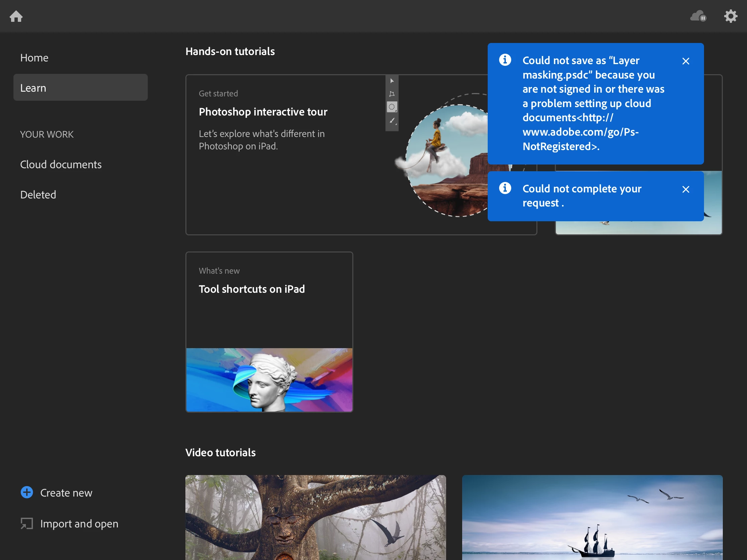Open Cloud documents section
This screenshot has width=747, height=560.
(x=61, y=165)
